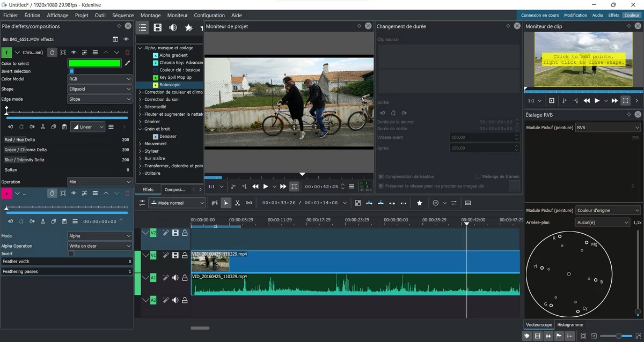Adjust the Feather width slider
644x342 pixels.
click(x=67, y=262)
